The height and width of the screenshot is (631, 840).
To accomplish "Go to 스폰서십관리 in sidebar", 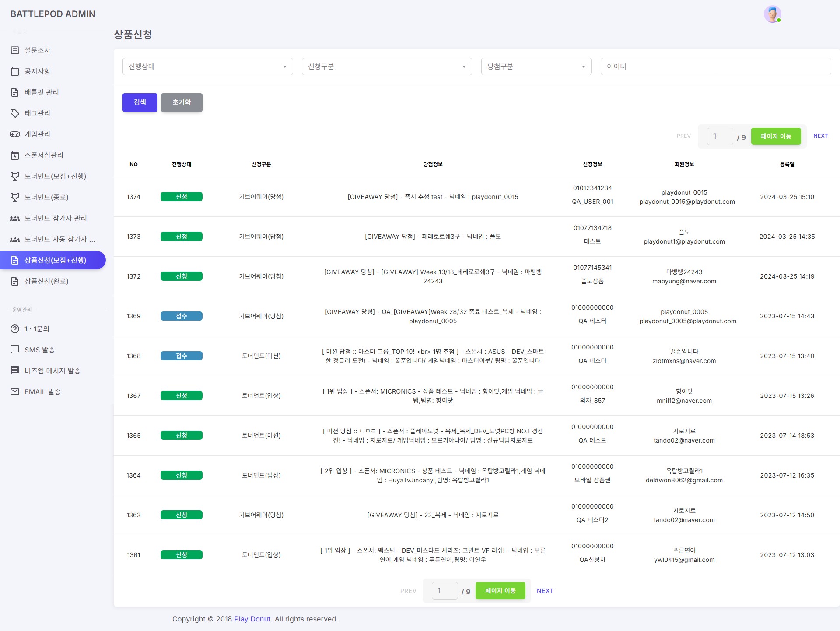I will pyautogui.click(x=44, y=155).
